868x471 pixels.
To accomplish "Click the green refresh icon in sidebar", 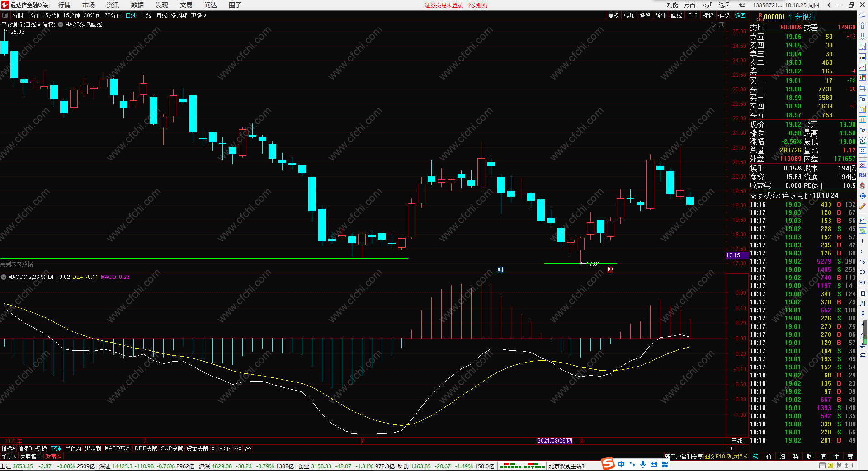I will point(863,231).
